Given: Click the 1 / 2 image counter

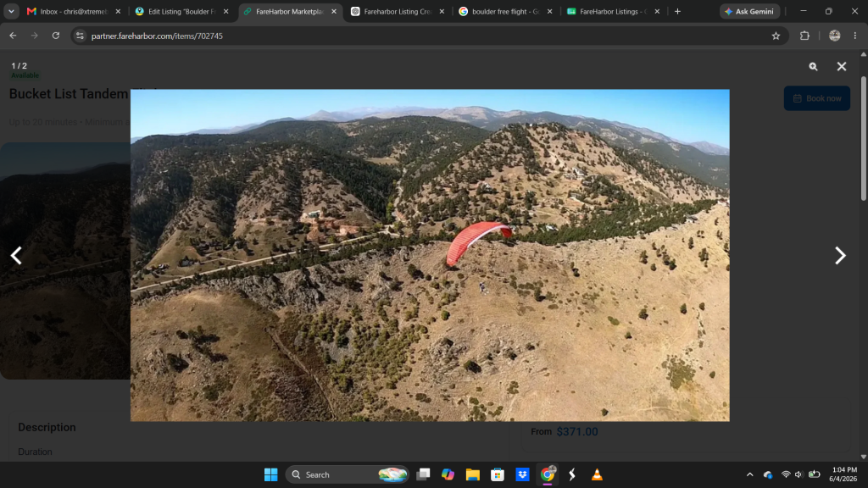Looking at the screenshot, I should [19, 65].
